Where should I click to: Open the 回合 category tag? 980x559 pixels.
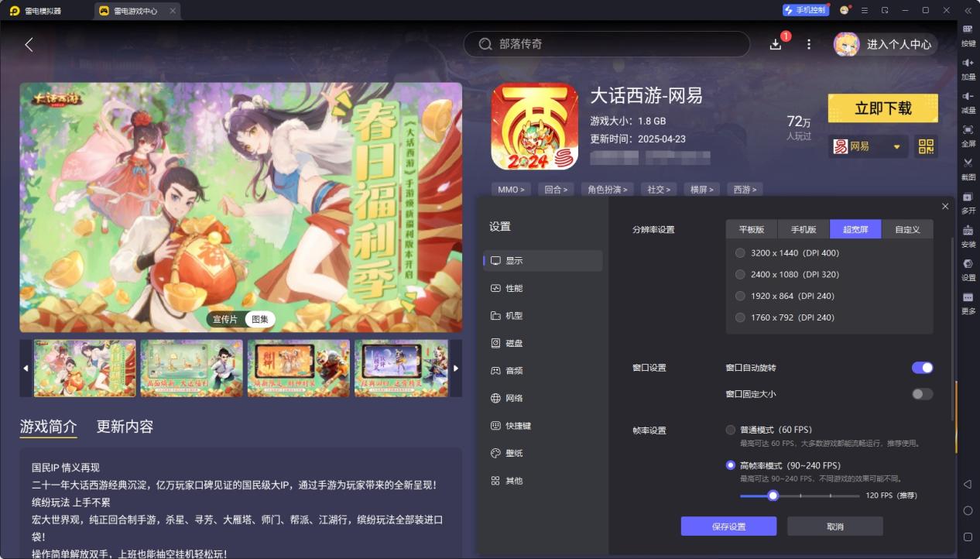click(x=556, y=189)
